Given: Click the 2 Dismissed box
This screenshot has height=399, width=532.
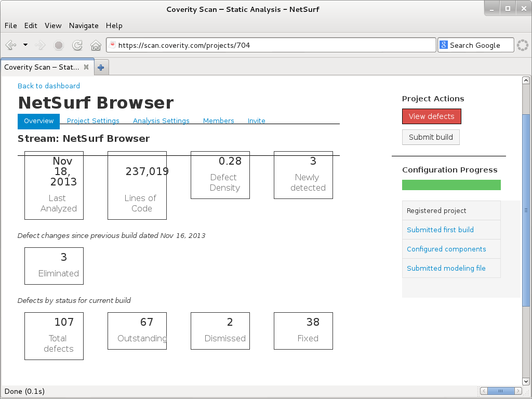Looking at the screenshot, I should click(220, 331).
